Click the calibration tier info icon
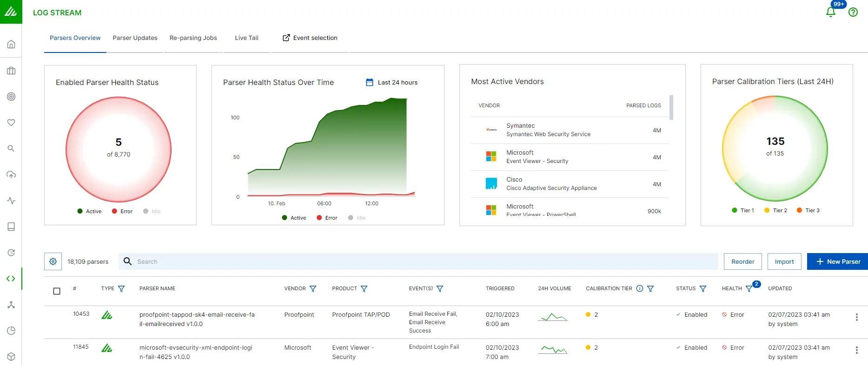 [x=640, y=288]
